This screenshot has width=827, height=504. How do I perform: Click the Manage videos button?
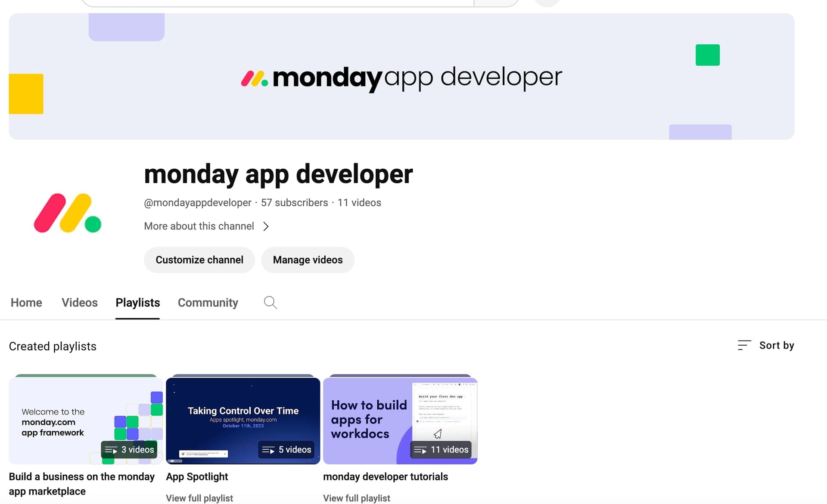pos(308,260)
